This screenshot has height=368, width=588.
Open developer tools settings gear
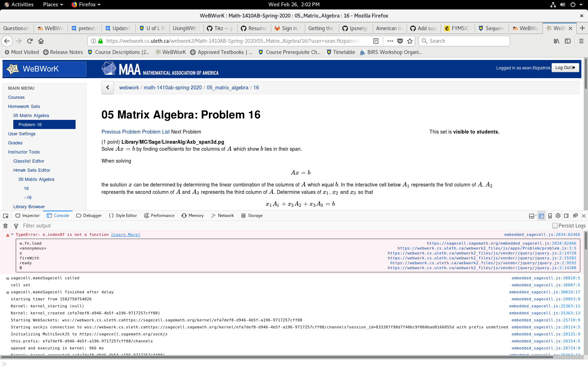(558, 216)
